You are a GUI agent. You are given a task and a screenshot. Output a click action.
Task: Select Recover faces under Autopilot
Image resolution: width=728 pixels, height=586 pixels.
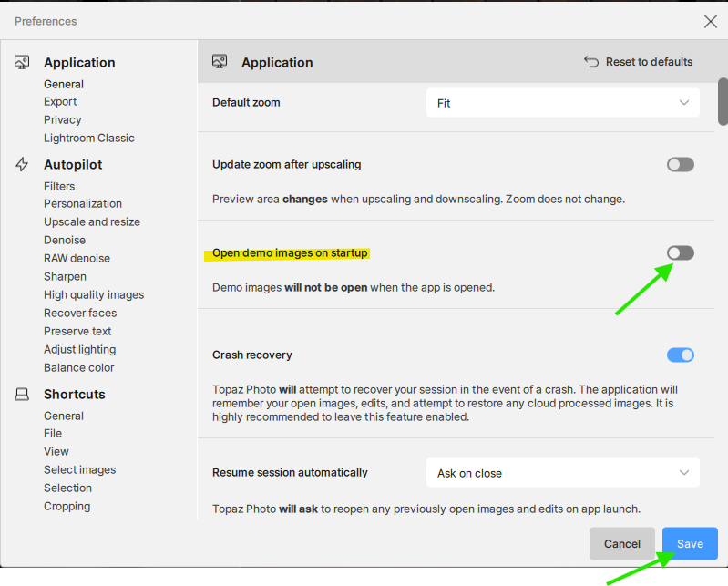pos(79,313)
